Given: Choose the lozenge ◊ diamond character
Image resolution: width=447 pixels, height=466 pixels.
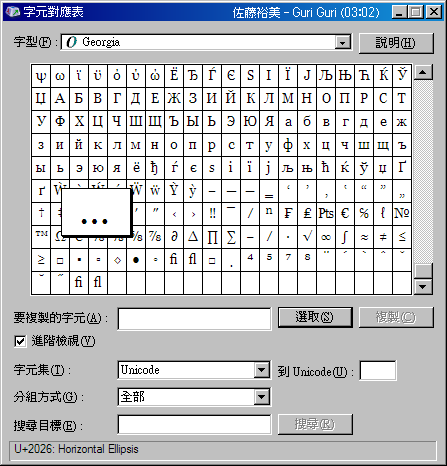Looking at the screenshot, I should tap(117, 260).
